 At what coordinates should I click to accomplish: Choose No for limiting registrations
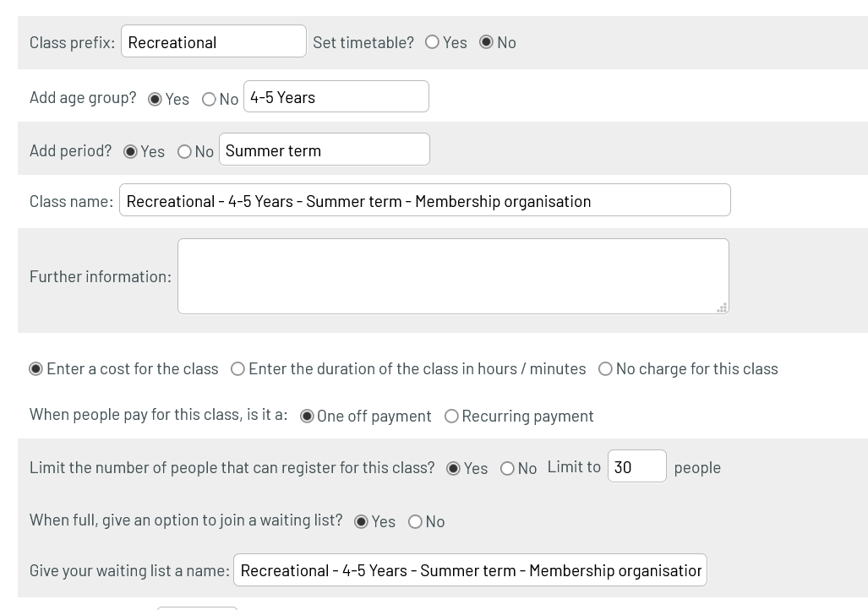coord(507,469)
